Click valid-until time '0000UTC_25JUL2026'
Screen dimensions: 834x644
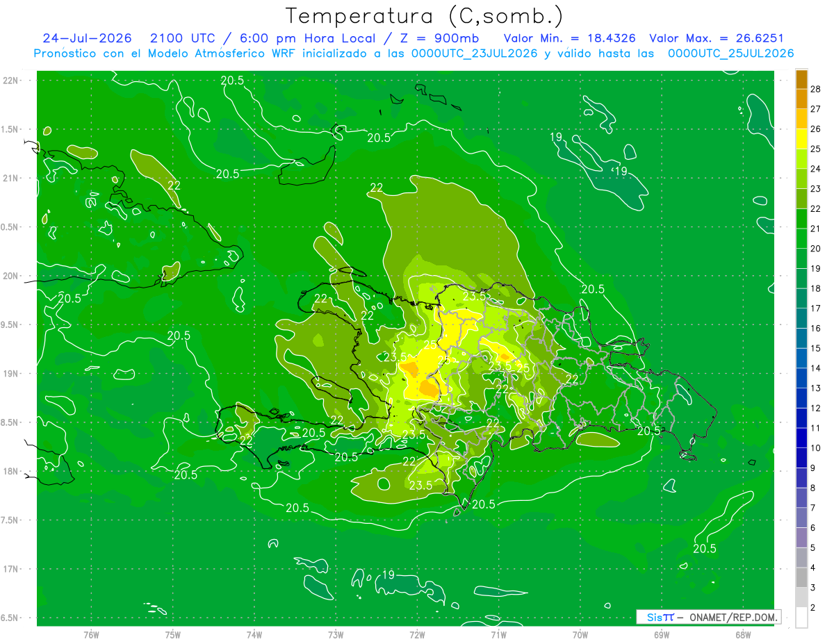tap(730, 53)
